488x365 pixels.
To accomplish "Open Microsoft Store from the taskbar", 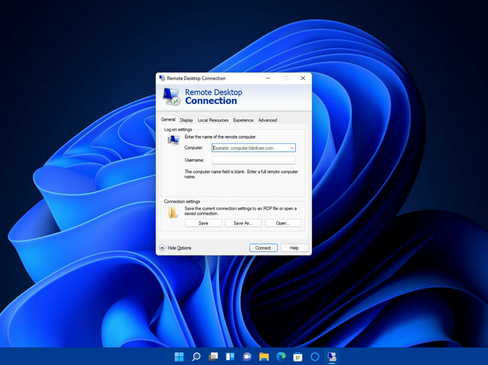I will click(298, 357).
